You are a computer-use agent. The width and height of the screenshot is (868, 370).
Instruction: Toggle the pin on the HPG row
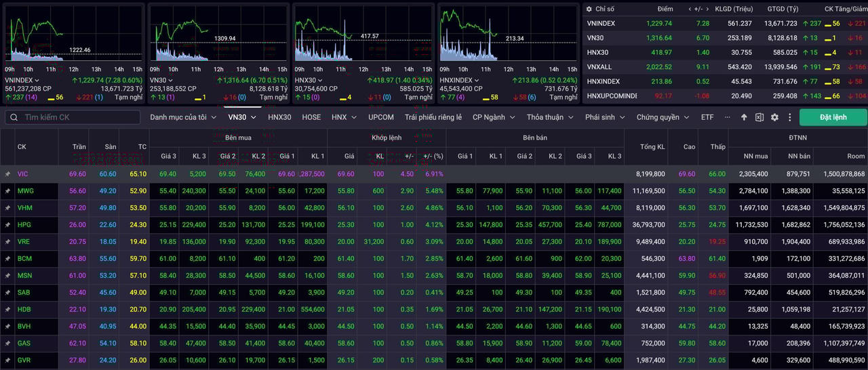[7, 225]
